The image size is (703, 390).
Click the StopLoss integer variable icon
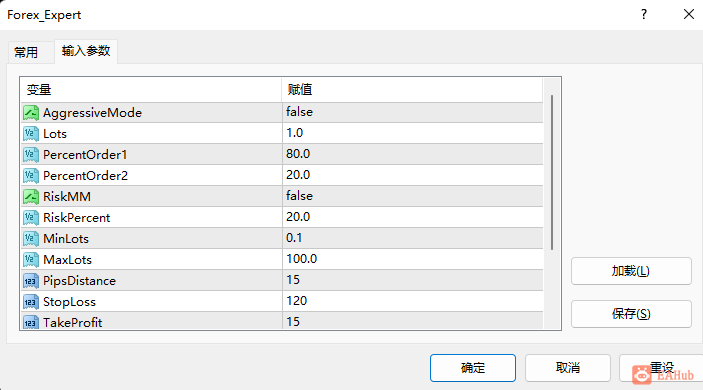(31, 302)
